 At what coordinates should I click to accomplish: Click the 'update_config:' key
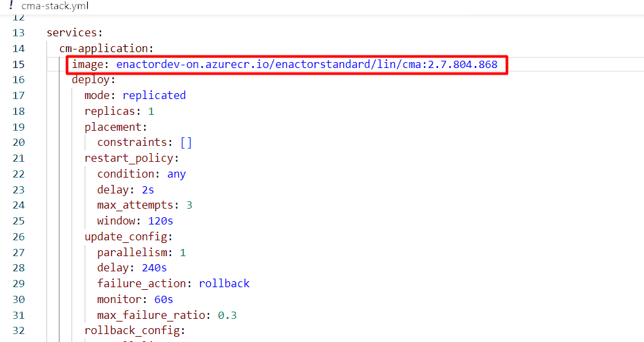tap(128, 236)
